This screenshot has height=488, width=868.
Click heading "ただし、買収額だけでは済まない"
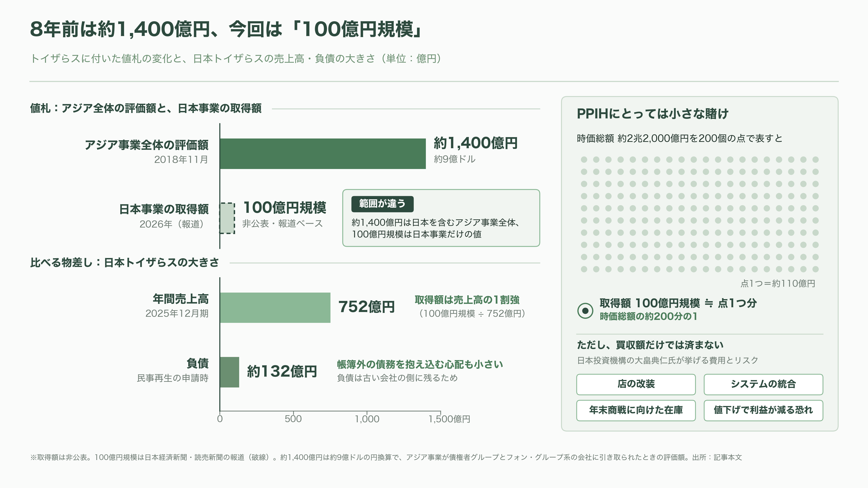tap(650, 345)
